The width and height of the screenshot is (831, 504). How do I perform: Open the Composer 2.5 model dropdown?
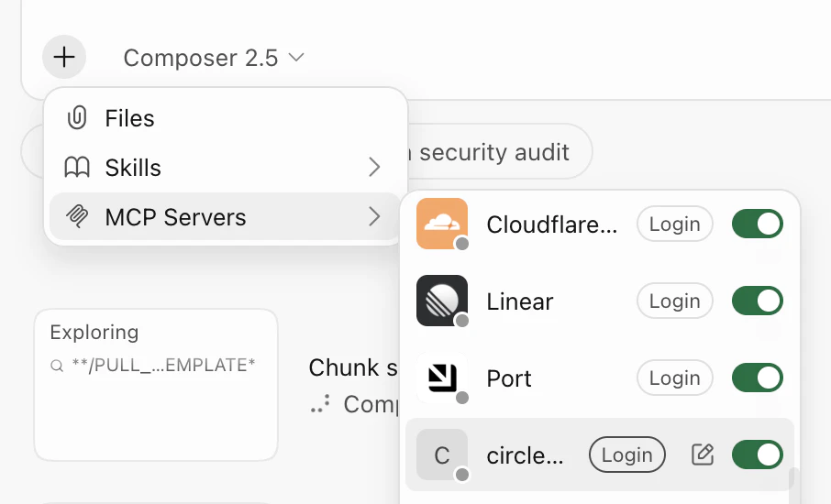pos(214,57)
